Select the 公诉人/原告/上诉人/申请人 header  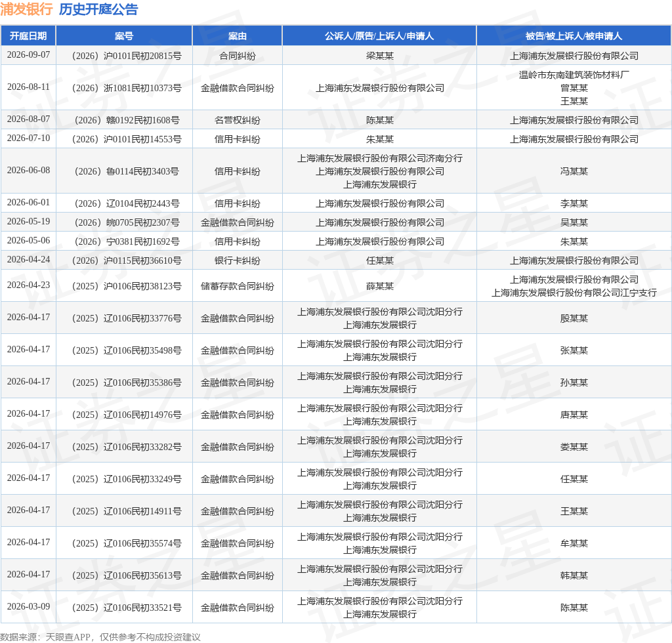point(379,36)
